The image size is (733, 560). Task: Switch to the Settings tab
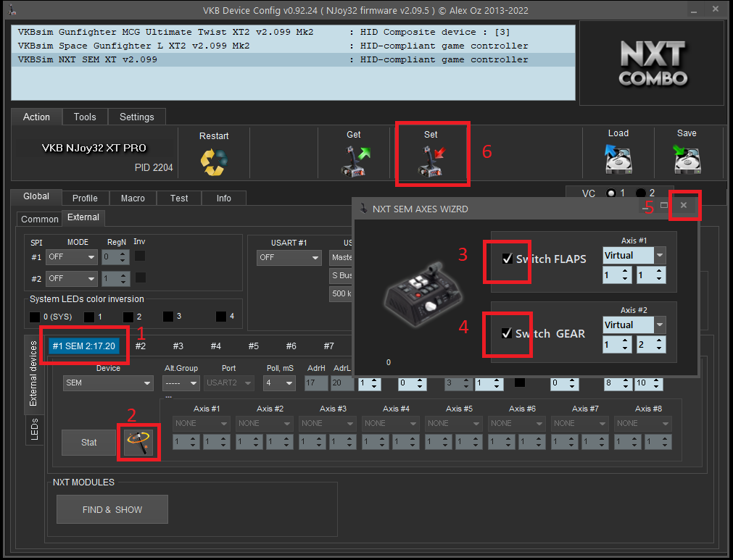click(136, 117)
